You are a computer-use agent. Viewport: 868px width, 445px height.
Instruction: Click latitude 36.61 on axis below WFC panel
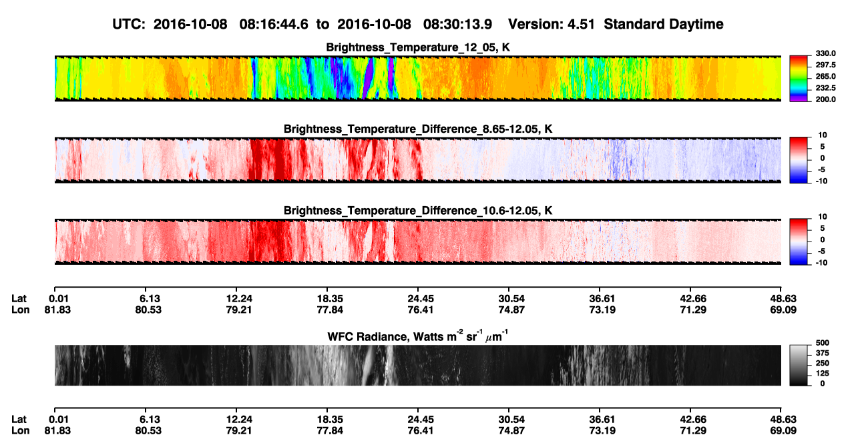click(602, 419)
